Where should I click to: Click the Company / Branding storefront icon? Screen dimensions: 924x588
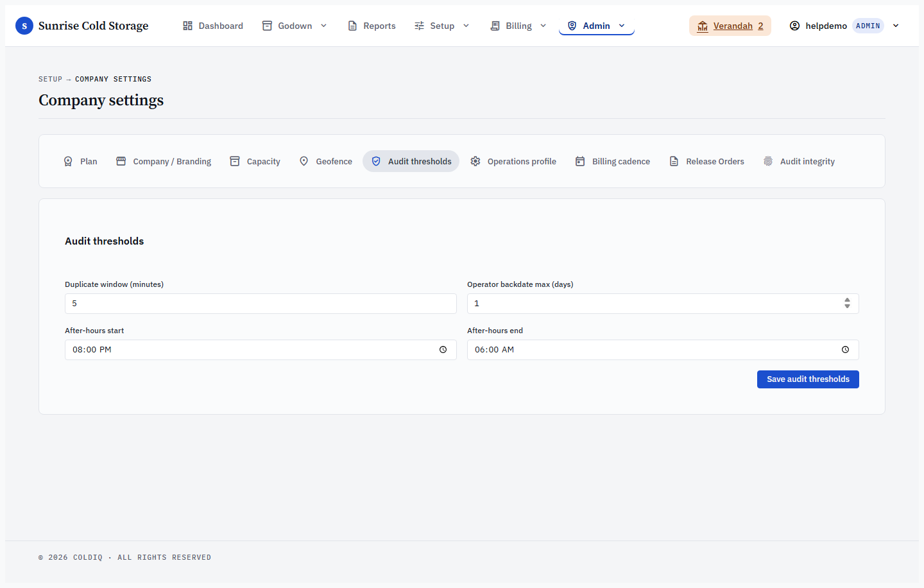(x=121, y=161)
